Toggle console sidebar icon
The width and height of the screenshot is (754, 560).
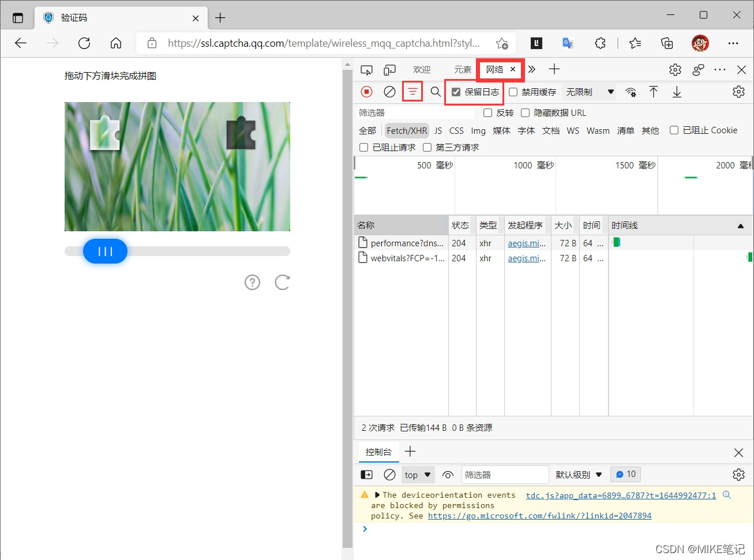click(366, 475)
